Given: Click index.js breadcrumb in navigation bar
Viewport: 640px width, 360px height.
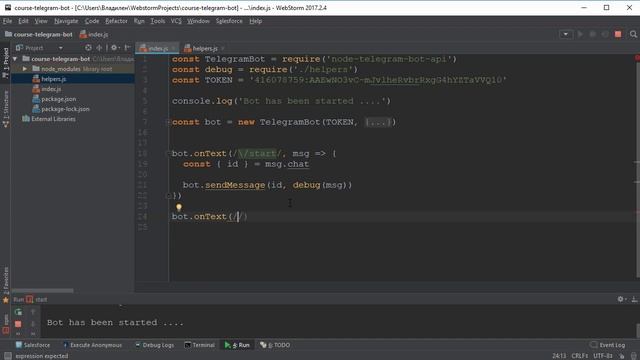Looking at the screenshot, I should pyautogui.click(x=94, y=34).
